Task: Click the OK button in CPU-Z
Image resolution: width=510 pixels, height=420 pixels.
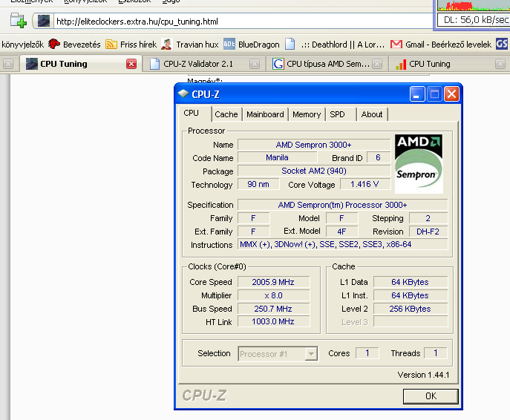Action: tap(431, 396)
